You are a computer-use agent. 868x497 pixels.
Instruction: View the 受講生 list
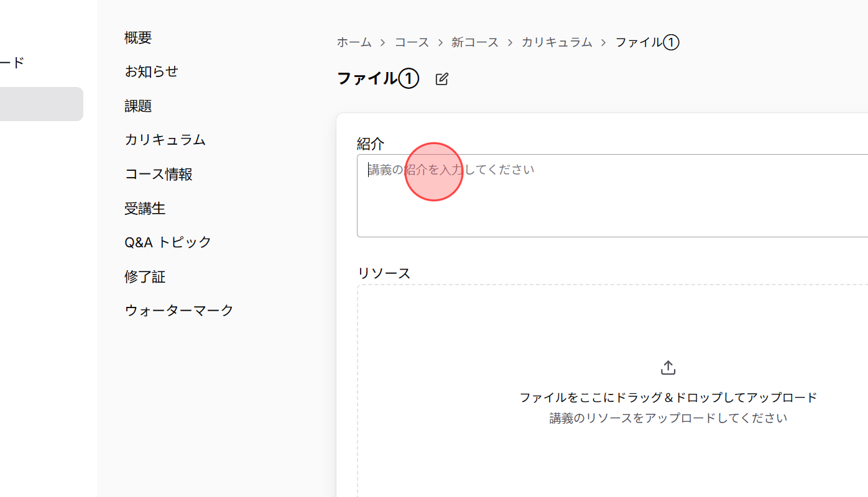click(x=145, y=208)
